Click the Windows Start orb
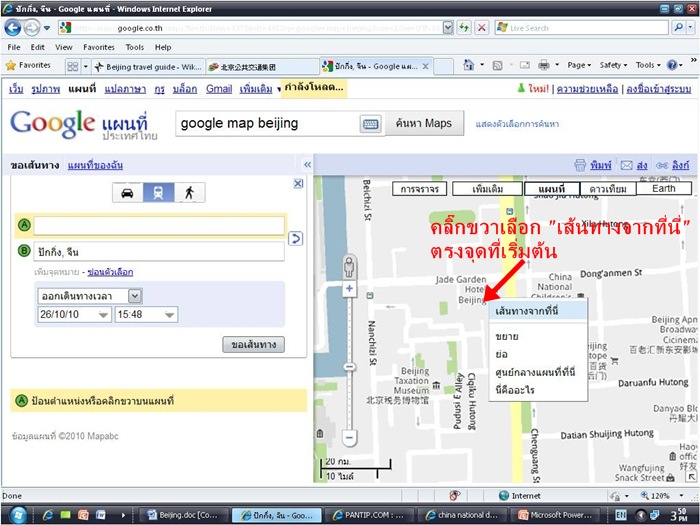The image size is (700, 525). point(18,514)
